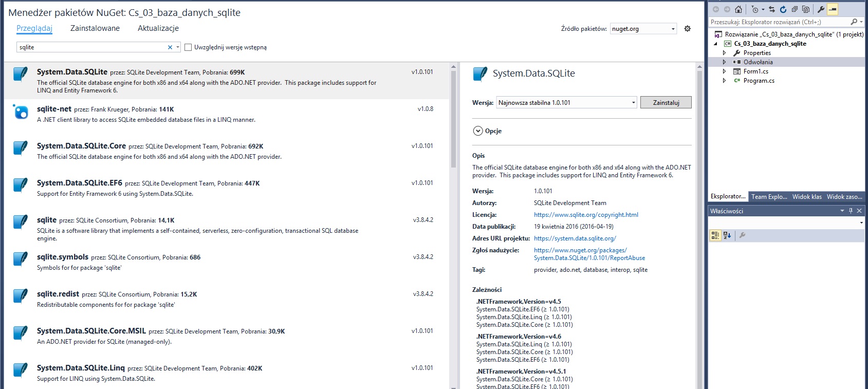Open the Właściwości object selector dropdown

click(861, 223)
